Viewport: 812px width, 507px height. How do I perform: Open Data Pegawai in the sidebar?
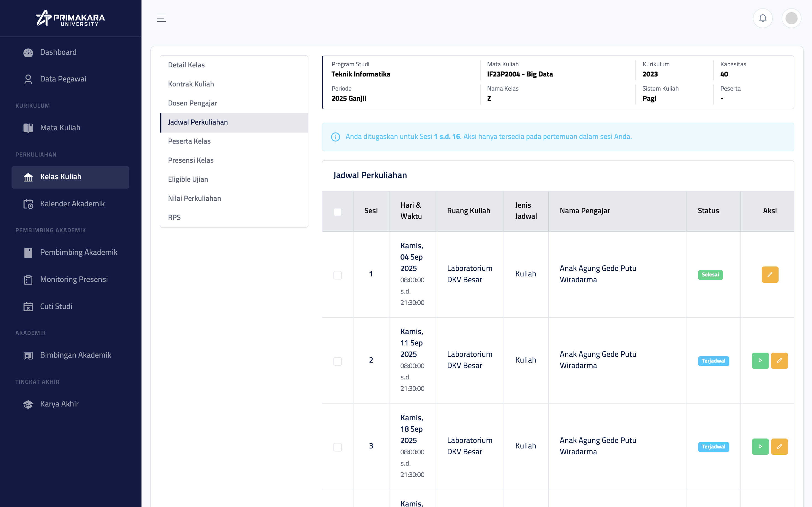coord(70,79)
